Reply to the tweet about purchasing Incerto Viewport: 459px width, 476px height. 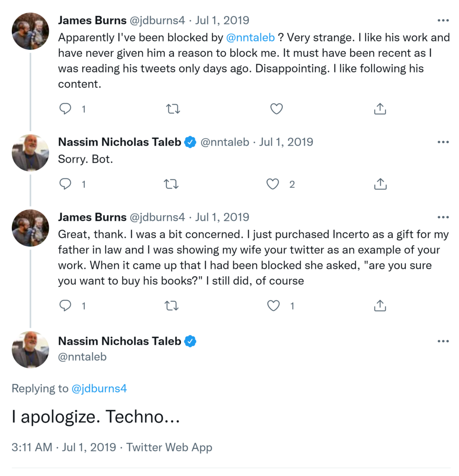click(66, 305)
